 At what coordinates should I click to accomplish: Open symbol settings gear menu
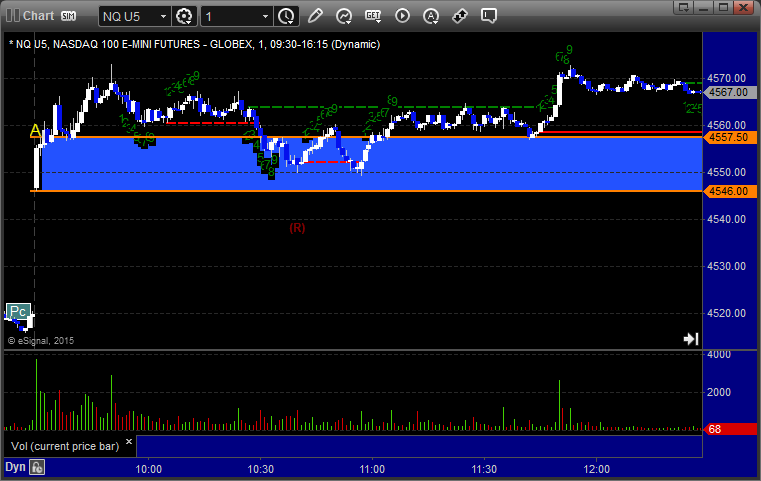(x=184, y=17)
